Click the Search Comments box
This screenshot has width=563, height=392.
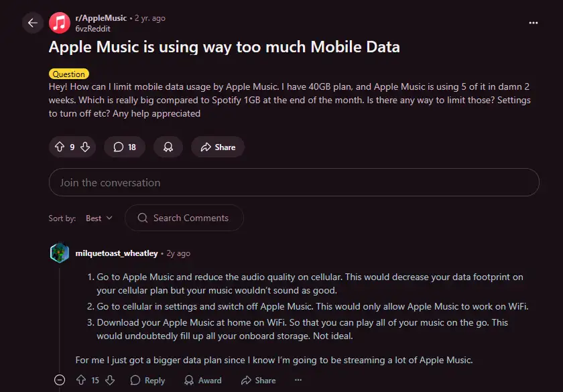pyautogui.click(x=190, y=218)
